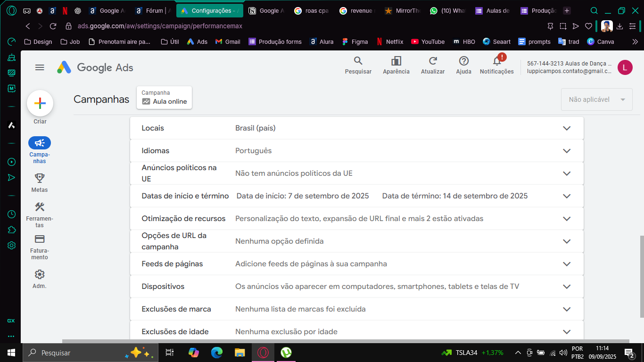Click the browser address bar URL
644x362 pixels.
click(x=160, y=26)
